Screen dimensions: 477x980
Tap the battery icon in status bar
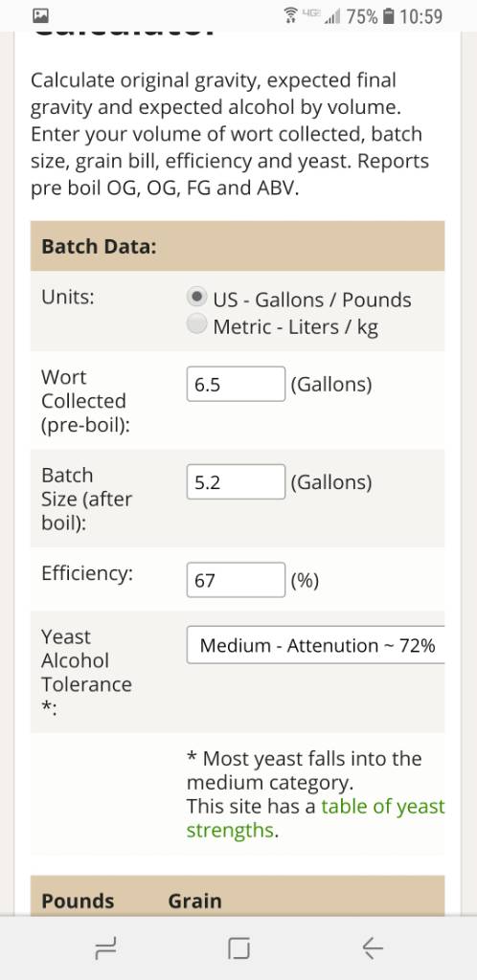click(388, 15)
